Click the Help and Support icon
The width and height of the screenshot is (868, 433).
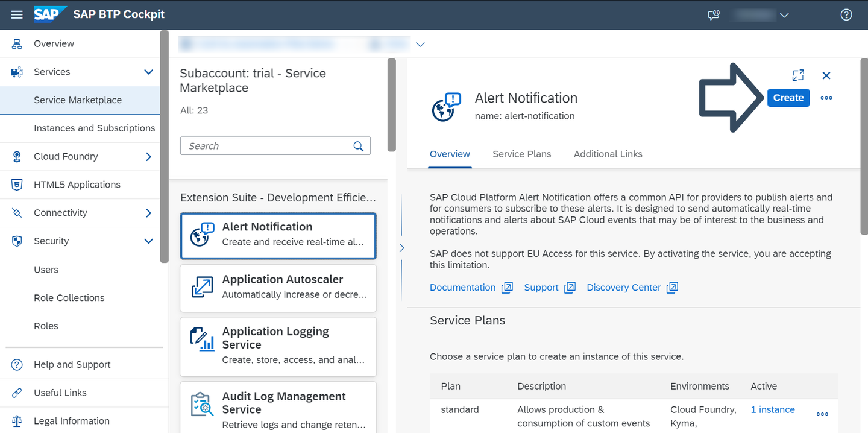pyautogui.click(x=17, y=364)
